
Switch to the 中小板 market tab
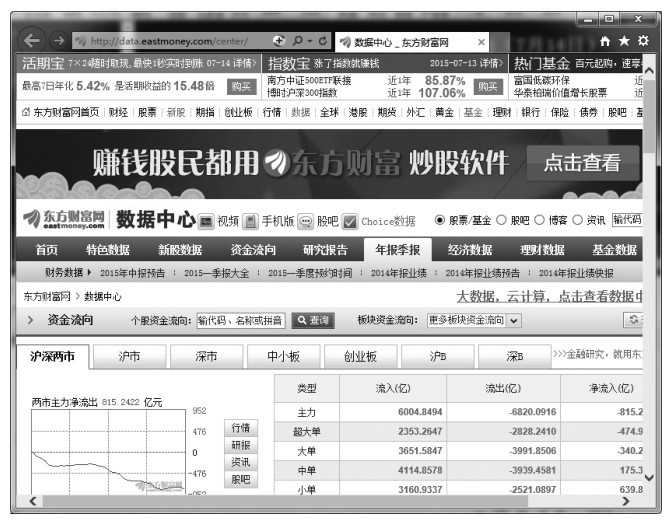(283, 356)
